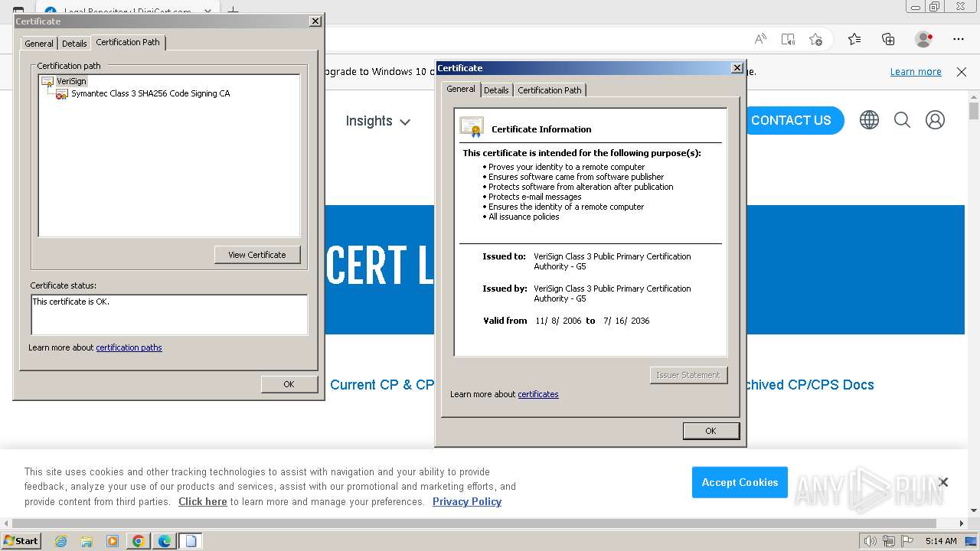Image resolution: width=980 pixels, height=551 pixels.
Task: Open Privacy Policy link
Action: click(x=467, y=502)
